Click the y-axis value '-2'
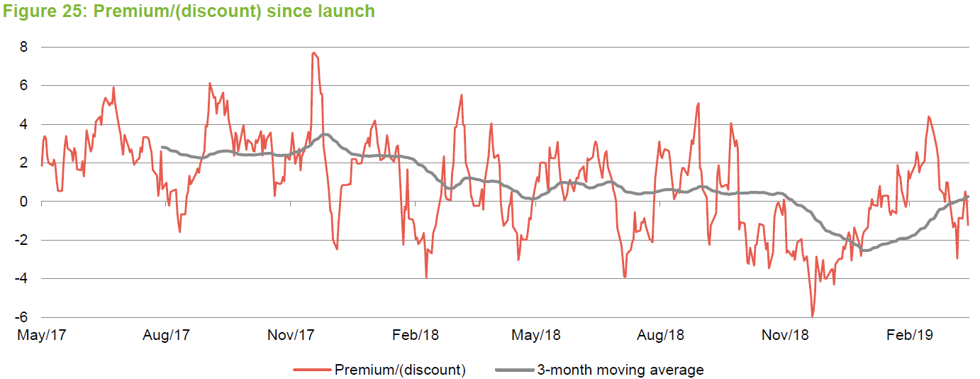Image resolution: width=980 pixels, height=379 pixels. tap(21, 241)
